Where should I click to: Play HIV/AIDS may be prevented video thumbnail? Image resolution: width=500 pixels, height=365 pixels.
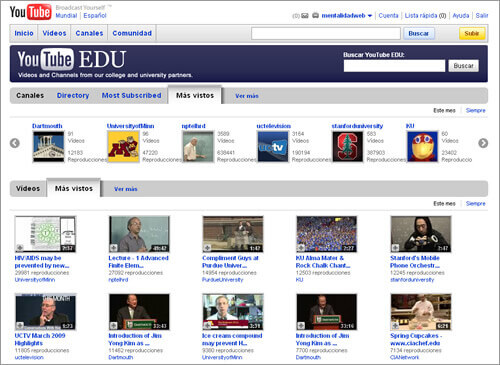point(45,234)
